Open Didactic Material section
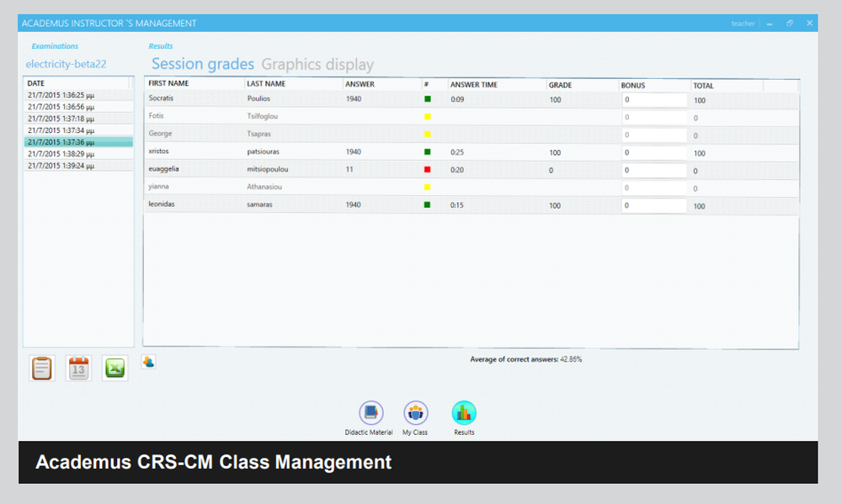The width and height of the screenshot is (842, 504). 370,413
